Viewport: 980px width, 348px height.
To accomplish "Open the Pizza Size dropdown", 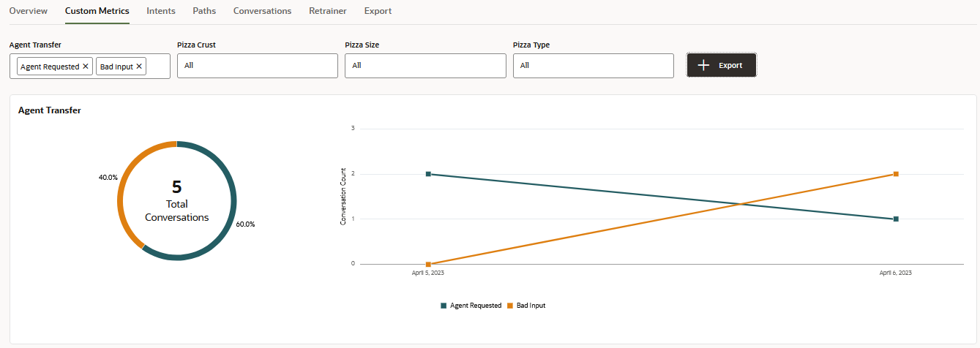I will [425, 66].
